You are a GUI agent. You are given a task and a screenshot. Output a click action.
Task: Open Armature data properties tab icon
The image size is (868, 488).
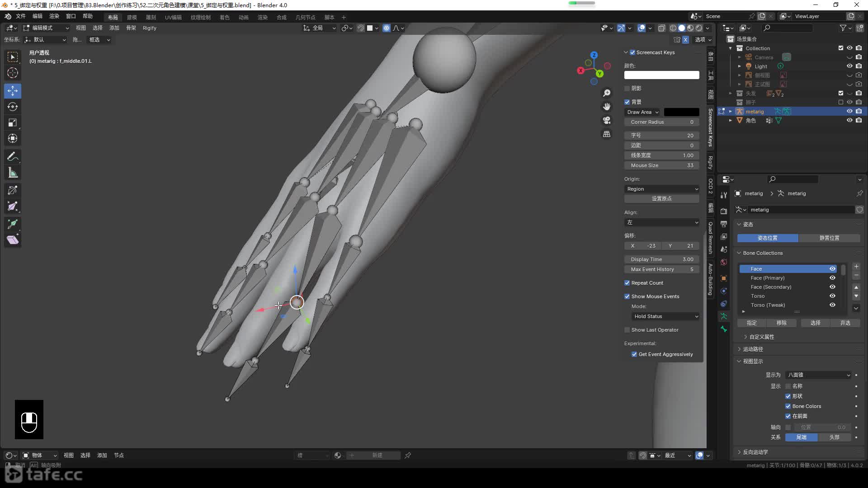pyautogui.click(x=724, y=316)
